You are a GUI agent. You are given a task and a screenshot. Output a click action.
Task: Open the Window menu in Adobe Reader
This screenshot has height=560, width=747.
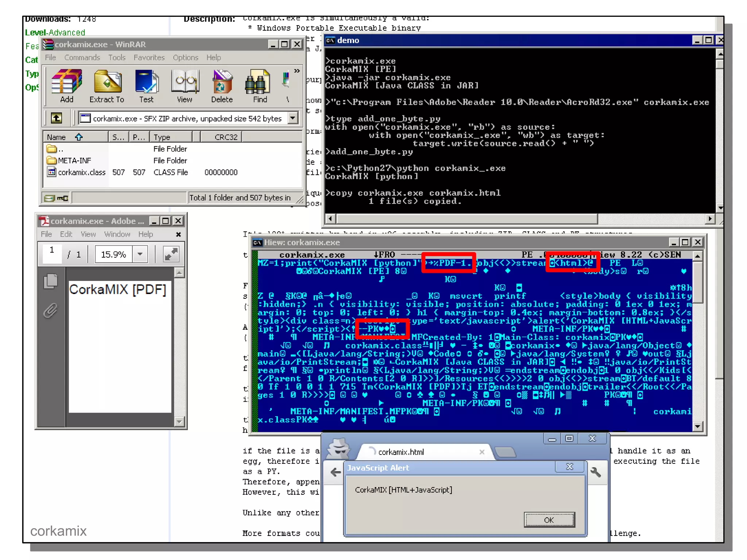click(x=117, y=234)
